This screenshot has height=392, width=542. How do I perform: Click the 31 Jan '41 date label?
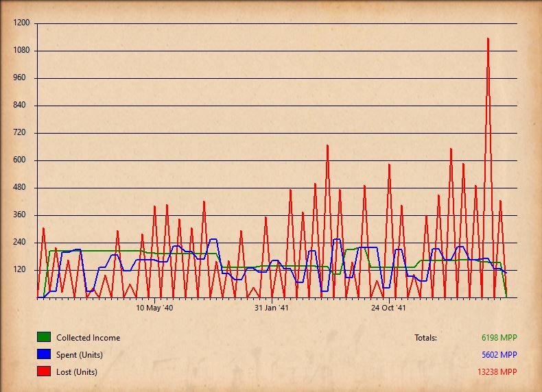(x=272, y=308)
